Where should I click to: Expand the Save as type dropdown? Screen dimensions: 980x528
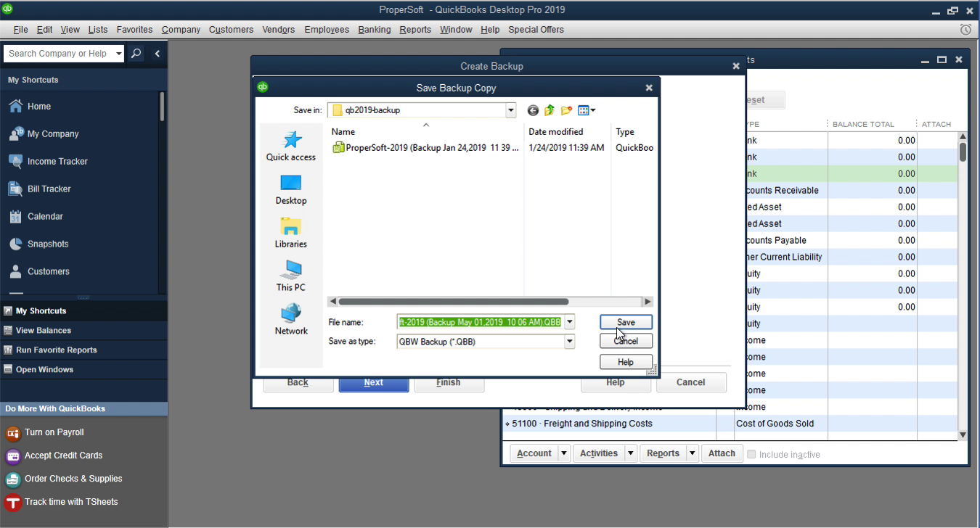coord(569,341)
